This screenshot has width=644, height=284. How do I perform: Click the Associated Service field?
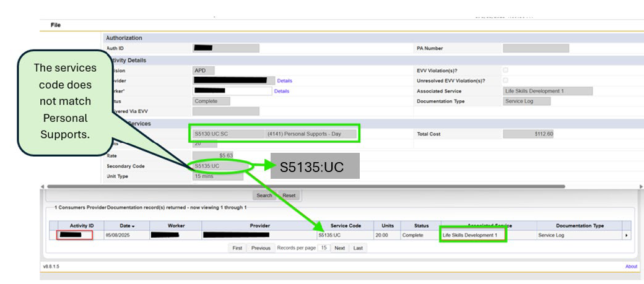pyautogui.click(x=547, y=91)
